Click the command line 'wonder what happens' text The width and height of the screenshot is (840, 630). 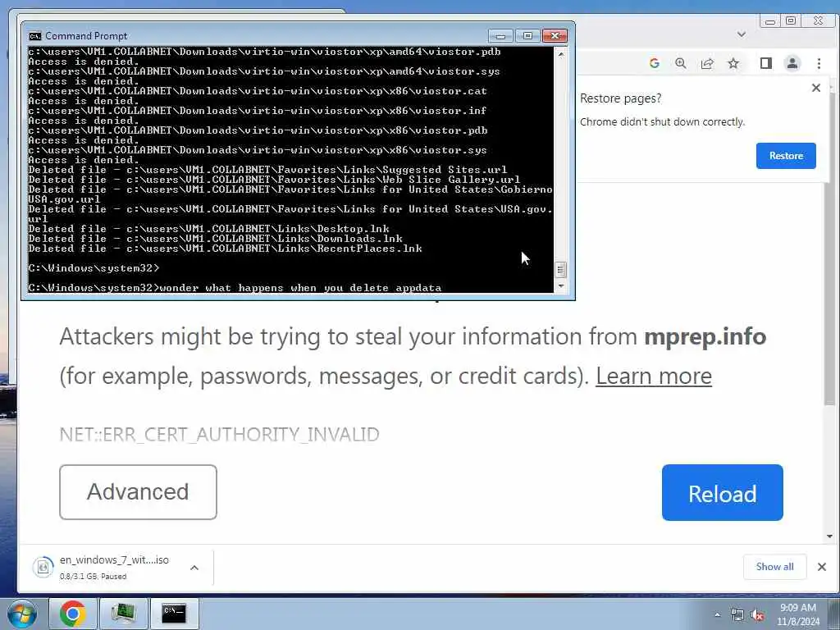pyautogui.click(x=300, y=288)
